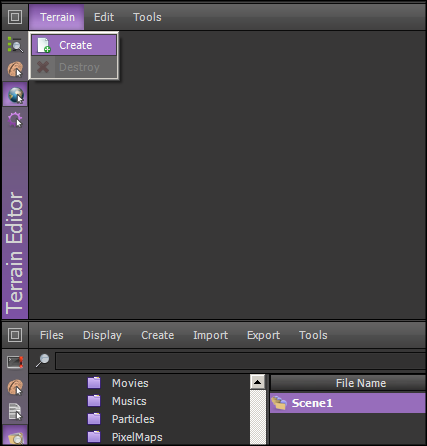Viewport: 427px width, 446px height.
Task: Open the Export menu
Action: 263,335
